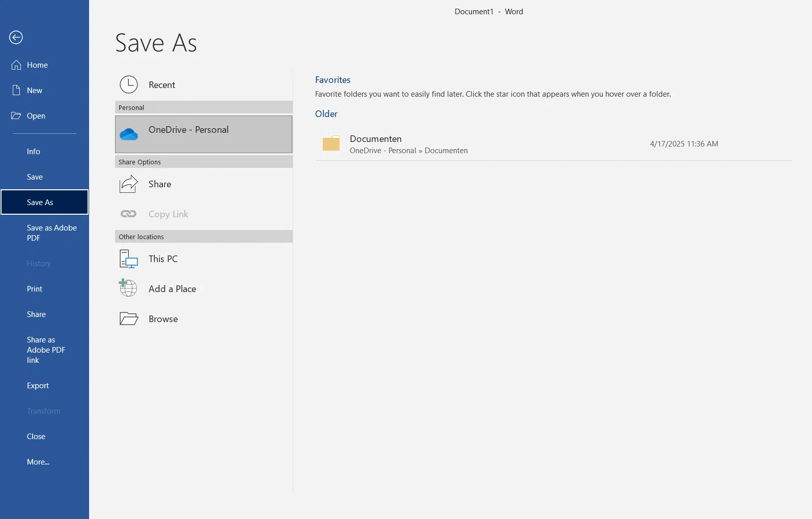Select the Recent location label
The image size is (812, 519).
coord(162,85)
